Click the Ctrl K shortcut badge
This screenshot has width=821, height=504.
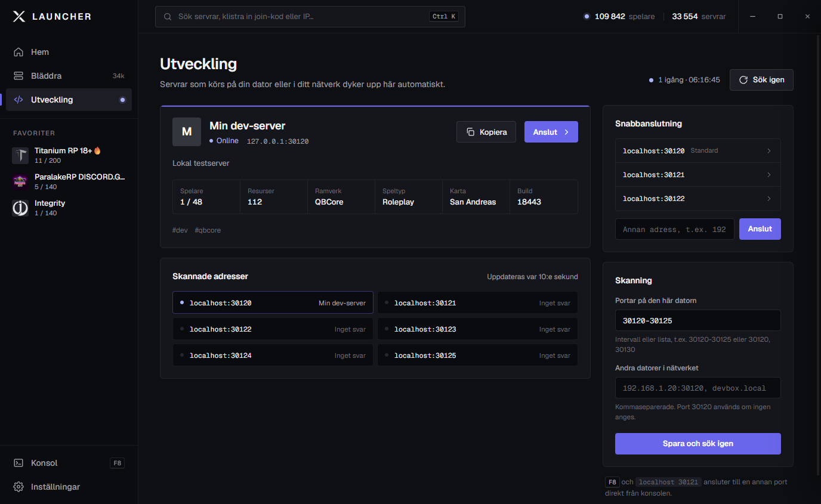tap(444, 17)
